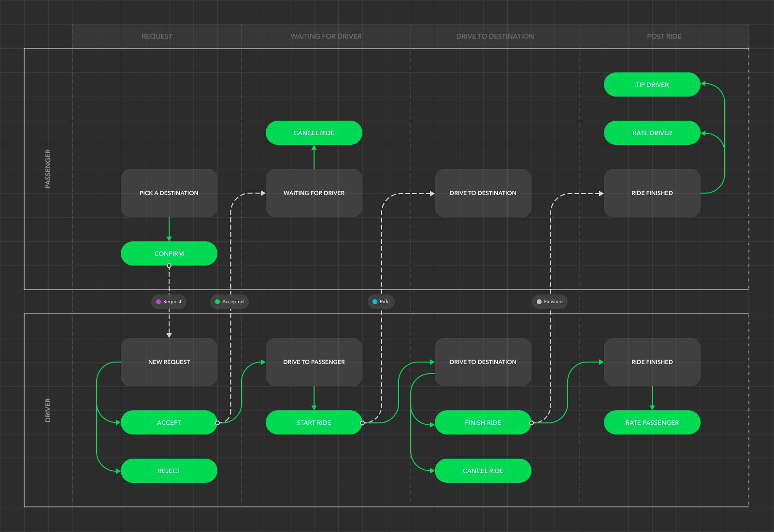The height and width of the screenshot is (532, 774).
Task: Select the purple Request event marker
Action: click(169, 302)
